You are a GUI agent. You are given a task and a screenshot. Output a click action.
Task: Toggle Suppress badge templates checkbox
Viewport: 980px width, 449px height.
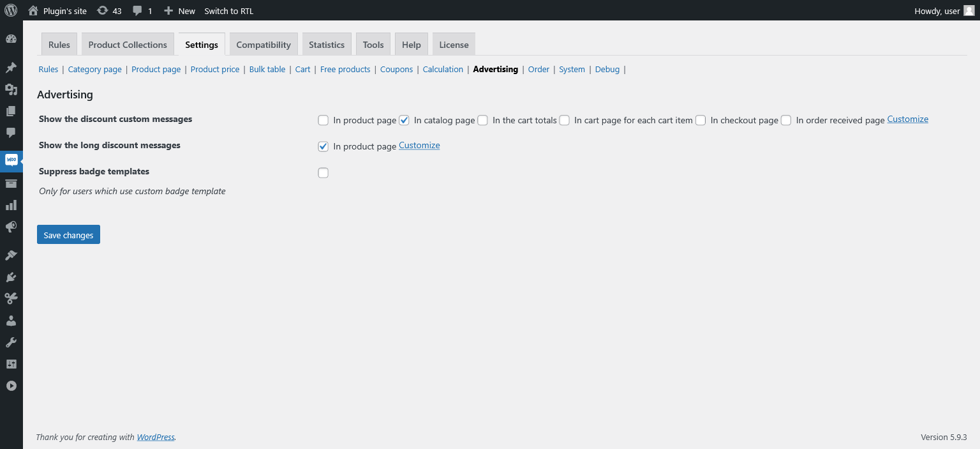pyautogui.click(x=323, y=172)
